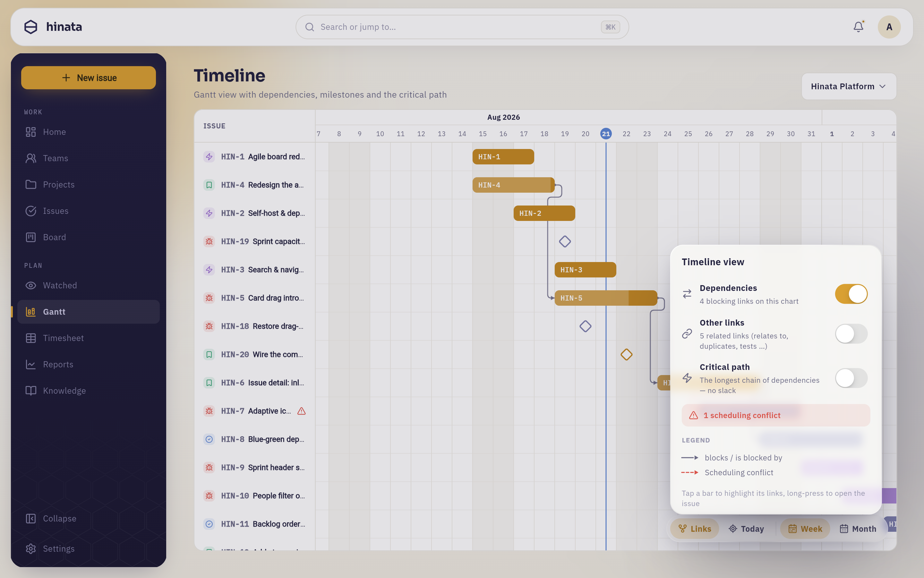The image size is (924, 578).
Task: Click the HIN-4 story bookmark icon
Action: 209,185
